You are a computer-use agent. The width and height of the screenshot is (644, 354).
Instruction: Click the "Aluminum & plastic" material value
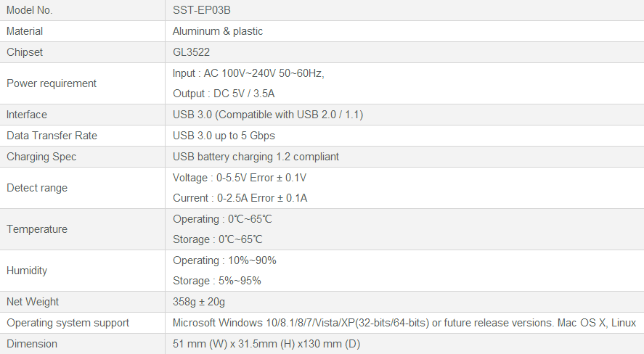pyautogui.click(x=218, y=31)
